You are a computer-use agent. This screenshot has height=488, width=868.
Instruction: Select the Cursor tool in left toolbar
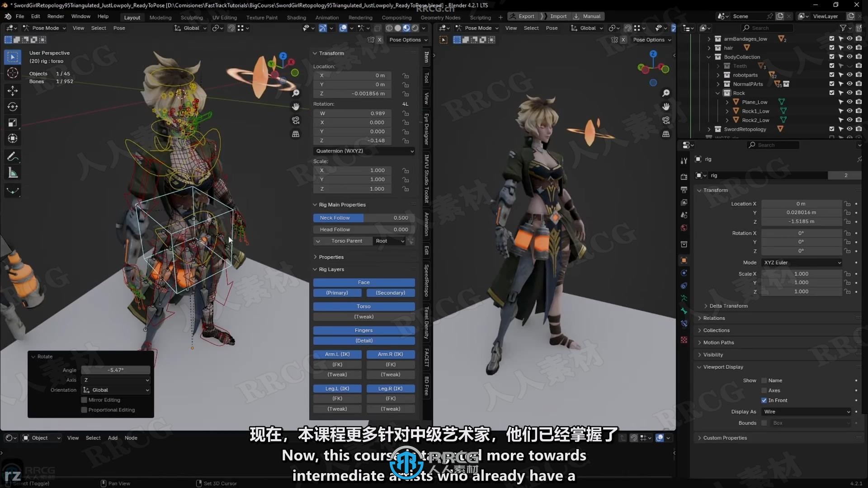[13, 73]
